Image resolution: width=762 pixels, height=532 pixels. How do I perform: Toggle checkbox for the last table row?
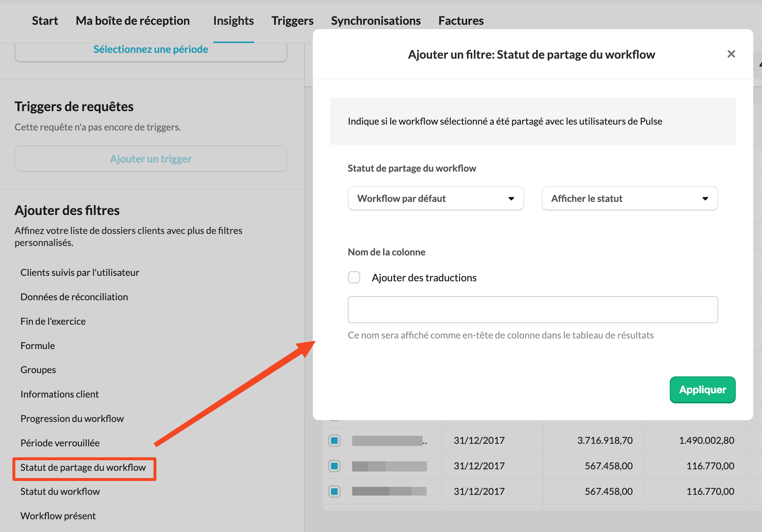334,492
